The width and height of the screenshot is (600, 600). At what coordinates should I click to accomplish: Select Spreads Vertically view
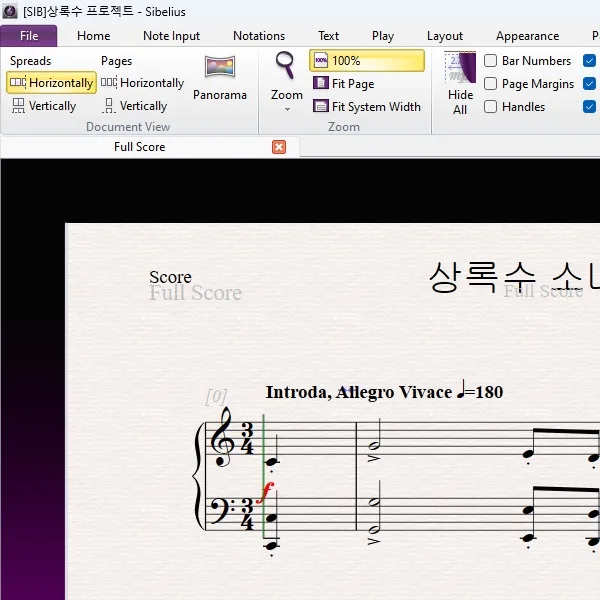44,106
